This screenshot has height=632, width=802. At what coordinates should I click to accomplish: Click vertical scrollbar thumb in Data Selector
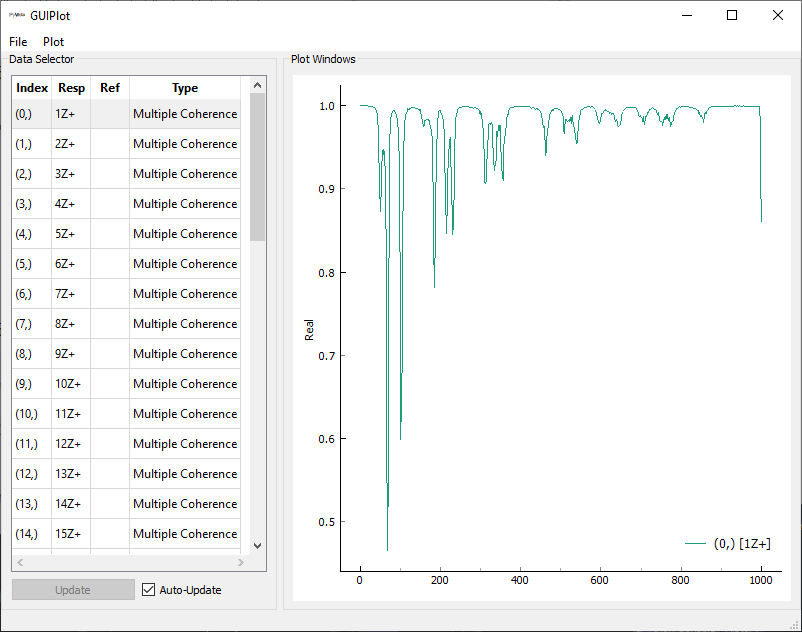click(257, 165)
